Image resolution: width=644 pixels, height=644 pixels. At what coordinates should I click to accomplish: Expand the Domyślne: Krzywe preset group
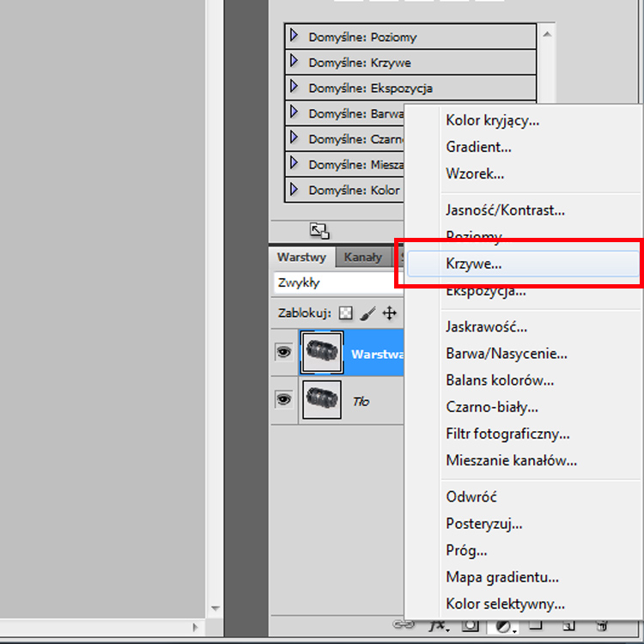(x=295, y=62)
